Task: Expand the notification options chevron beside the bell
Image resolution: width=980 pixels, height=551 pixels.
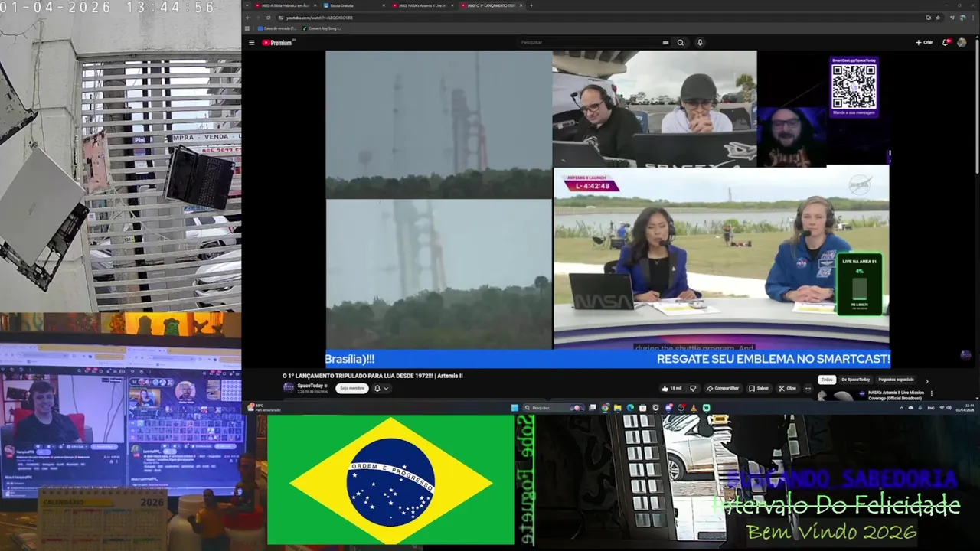Action: [x=386, y=388]
